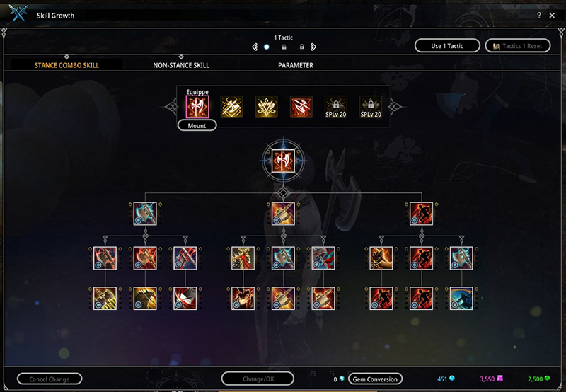The width and height of the screenshot is (566, 392).
Task: Select the third locked tactic slot
Action: (x=302, y=47)
